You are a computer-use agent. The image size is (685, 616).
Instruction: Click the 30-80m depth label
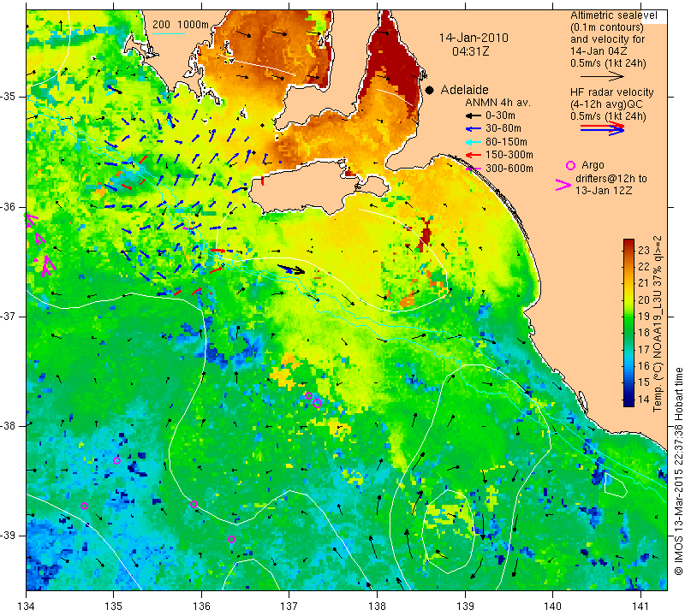click(503, 128)
